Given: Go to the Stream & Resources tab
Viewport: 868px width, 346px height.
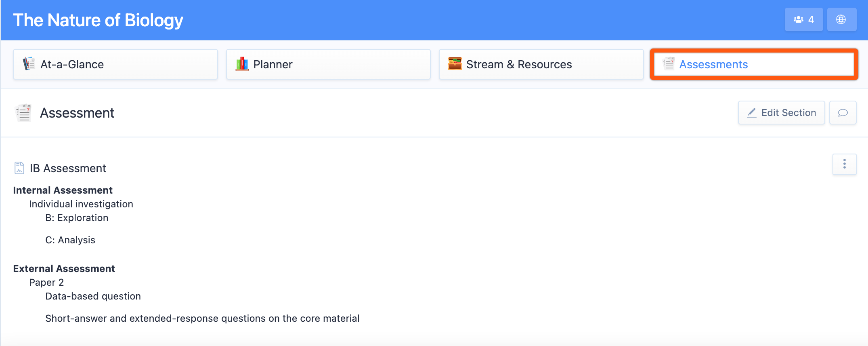Looking at the screenshot, I should [x=541, y=64].
